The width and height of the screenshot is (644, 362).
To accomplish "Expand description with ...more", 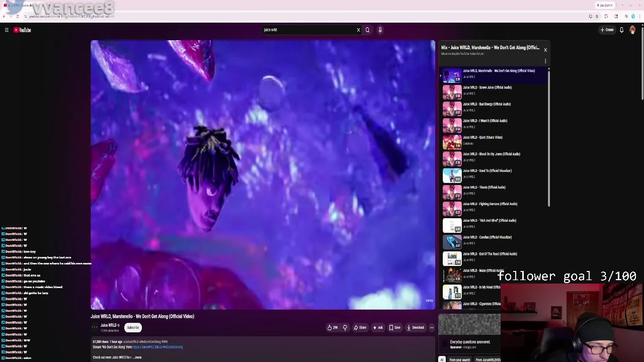I will pos(137,357).
